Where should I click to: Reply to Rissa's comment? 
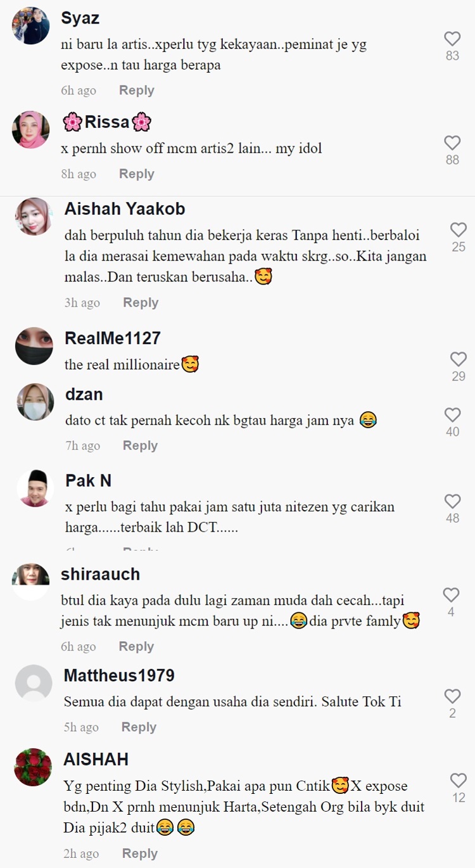[137, 174]
